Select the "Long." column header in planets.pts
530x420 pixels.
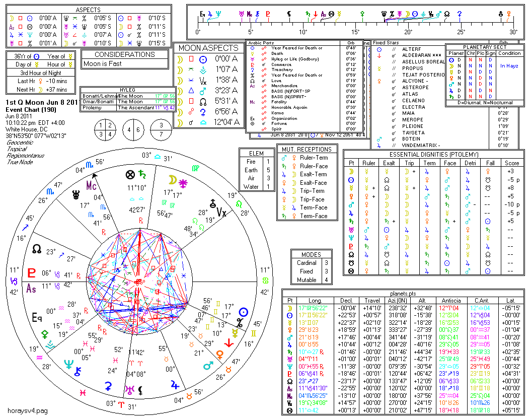coord(315,300)
